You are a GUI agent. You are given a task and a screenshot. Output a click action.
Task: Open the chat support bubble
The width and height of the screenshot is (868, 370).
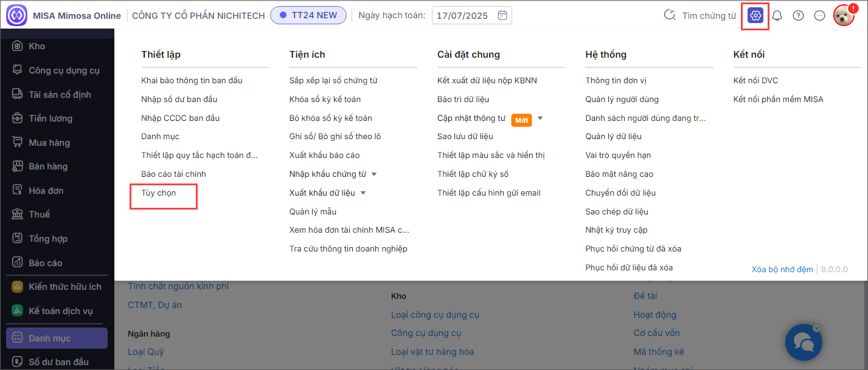pyautogui.click(x=804, y=343)
